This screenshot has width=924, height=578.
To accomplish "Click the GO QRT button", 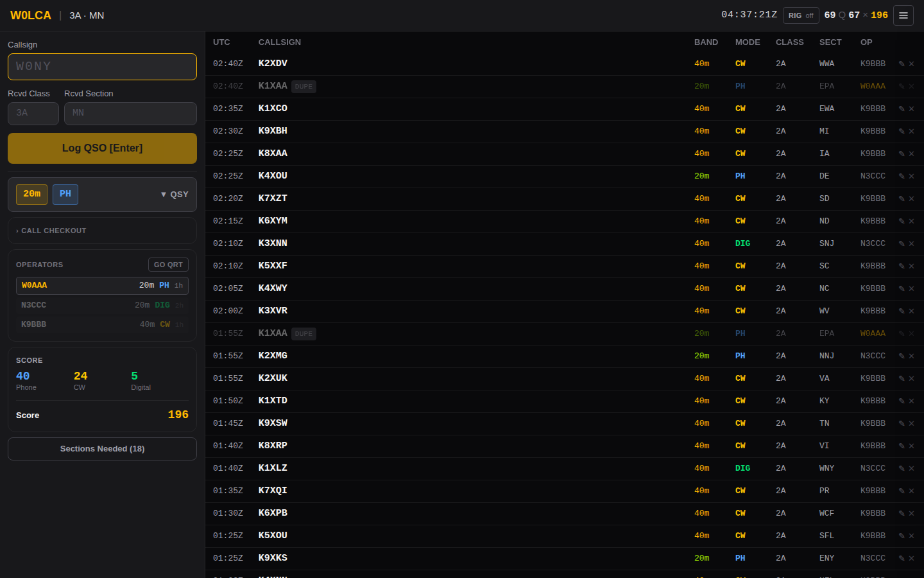I will click(168, 265).
